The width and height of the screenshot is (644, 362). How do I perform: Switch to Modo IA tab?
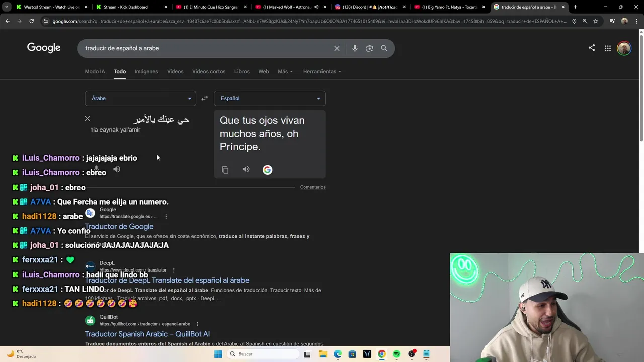[x=95, y=71]
